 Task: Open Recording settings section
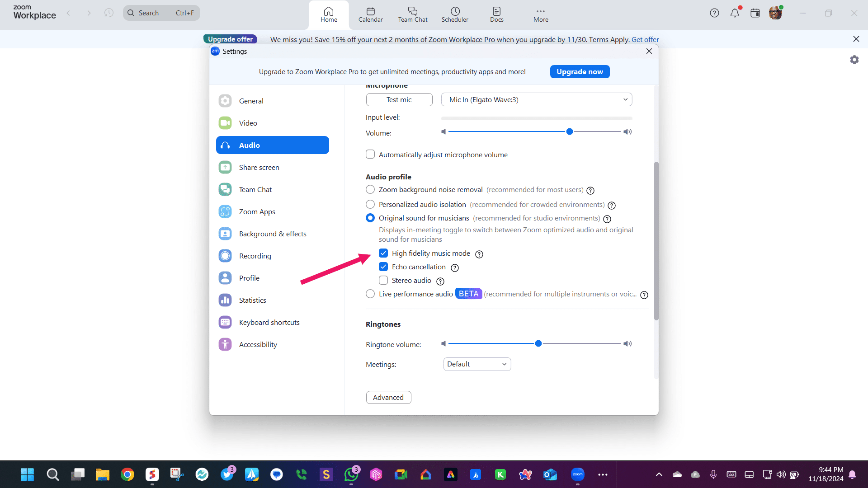click(x=272, y=256)
